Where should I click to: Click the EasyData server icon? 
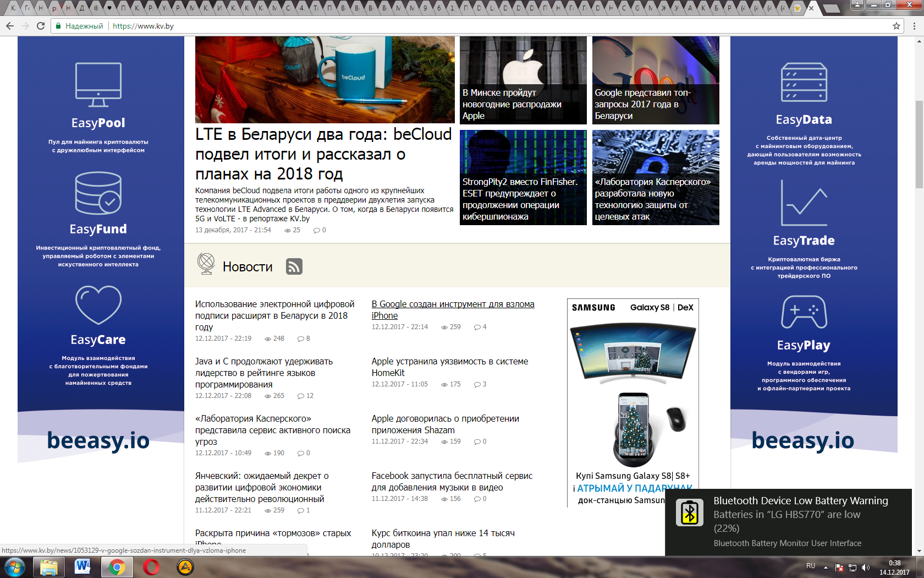(804, 82)
